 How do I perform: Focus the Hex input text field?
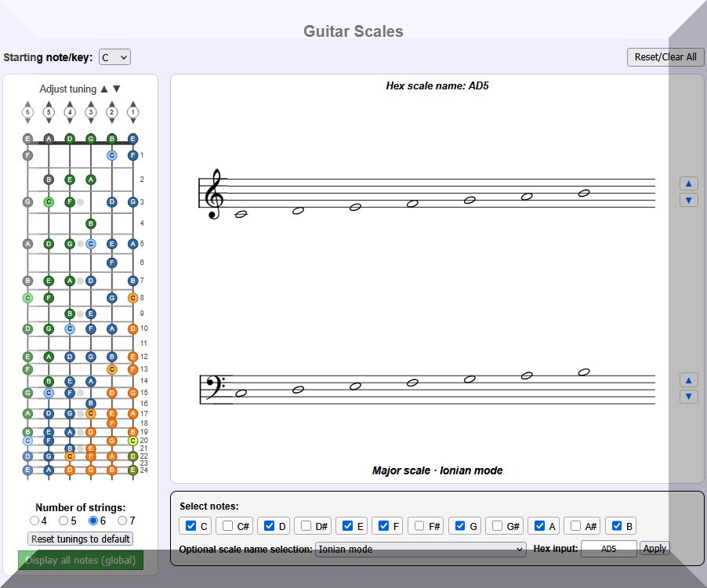pos(608,550)
